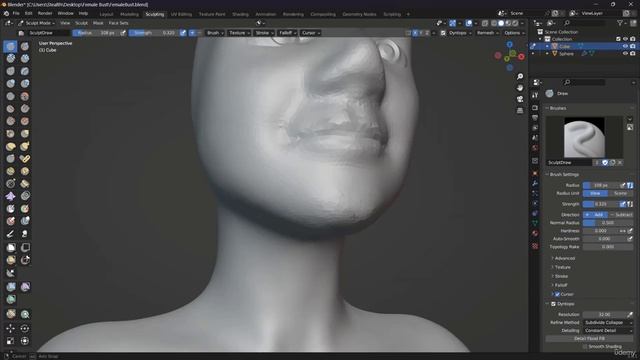Toggle X-ray viewport display

coord(485,23)
